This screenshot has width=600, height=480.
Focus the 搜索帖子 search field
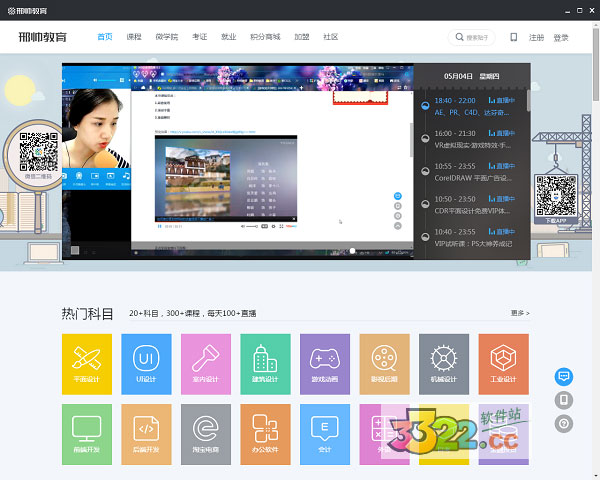tap(471, 38)
